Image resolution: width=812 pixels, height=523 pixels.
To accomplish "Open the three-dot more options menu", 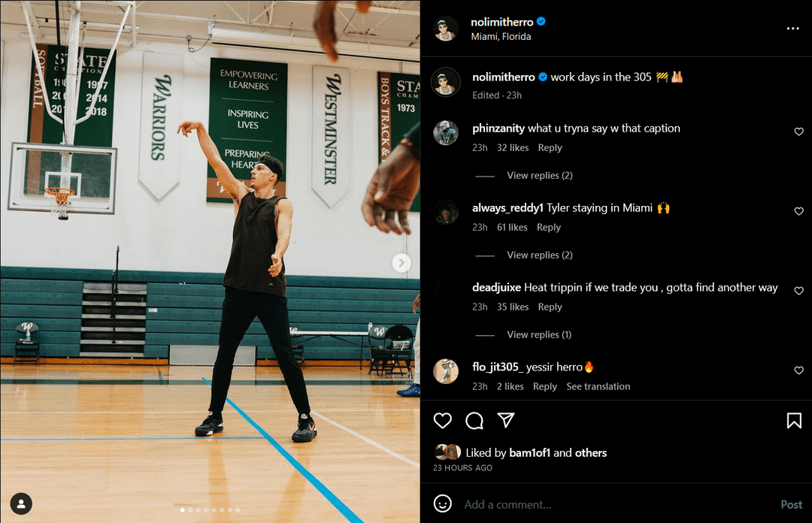I will click(x=792, y=29).
